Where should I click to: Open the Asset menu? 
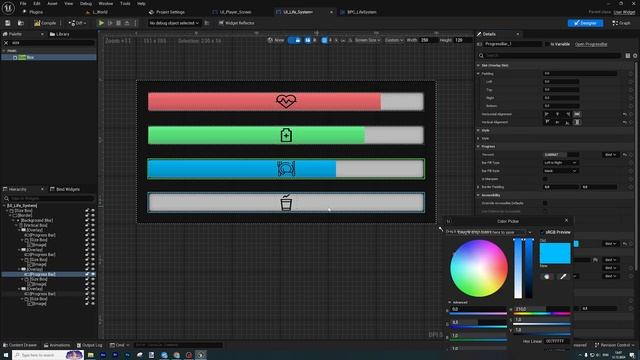pyautogui.click(x=52, y=4)
